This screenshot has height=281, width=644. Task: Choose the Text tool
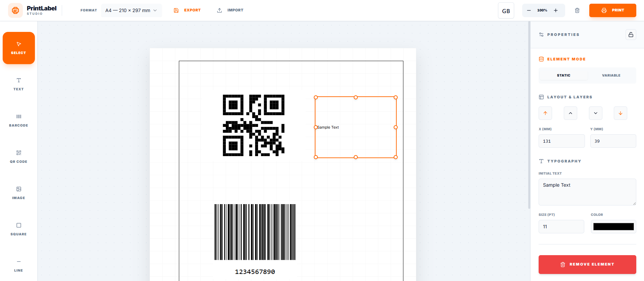point(19,84)
